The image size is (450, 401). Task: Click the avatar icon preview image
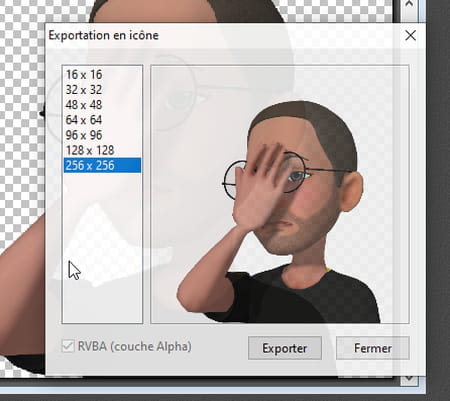(280, 194)
